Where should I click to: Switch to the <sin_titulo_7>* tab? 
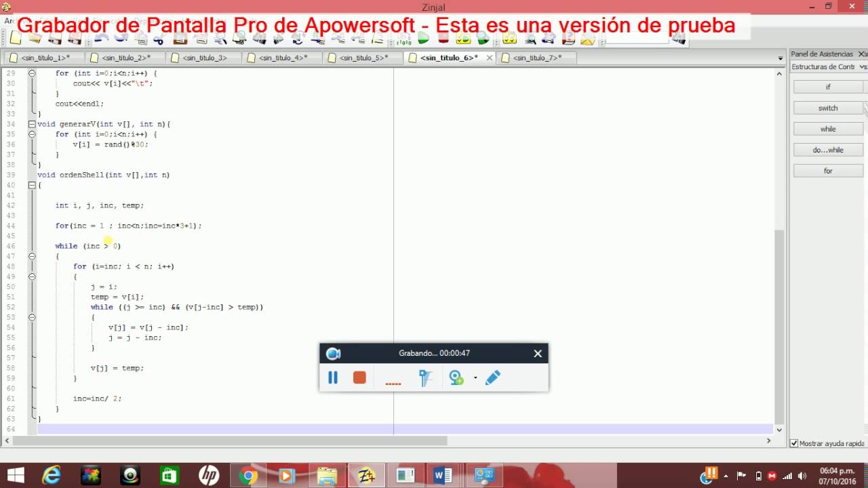(537, 58)
